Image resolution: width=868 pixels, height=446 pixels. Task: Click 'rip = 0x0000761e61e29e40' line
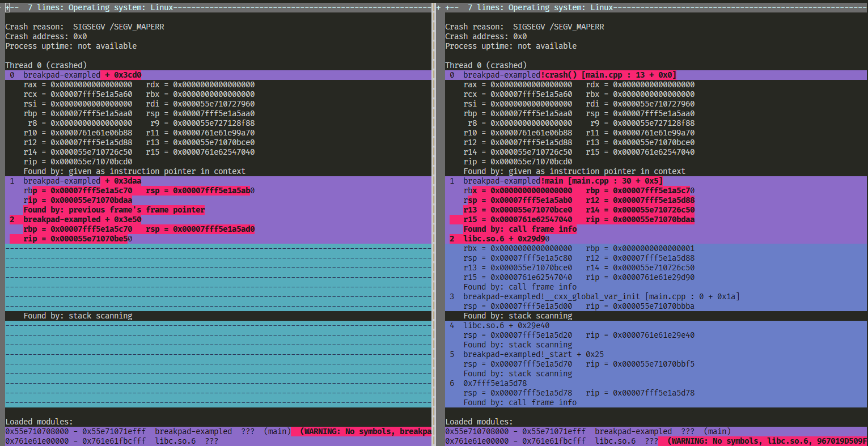[x=640, y=335]
